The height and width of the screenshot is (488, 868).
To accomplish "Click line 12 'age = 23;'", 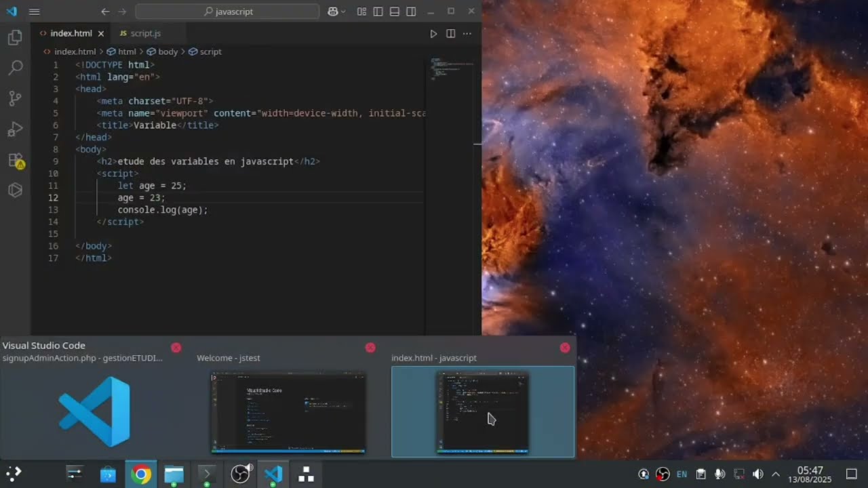I will (x=141, y=198).
